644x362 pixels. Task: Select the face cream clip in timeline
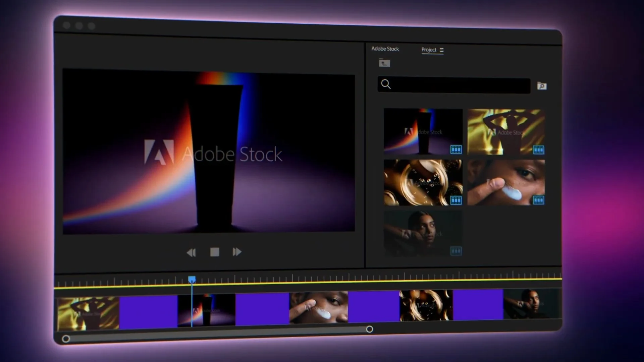tap(318, 308)
